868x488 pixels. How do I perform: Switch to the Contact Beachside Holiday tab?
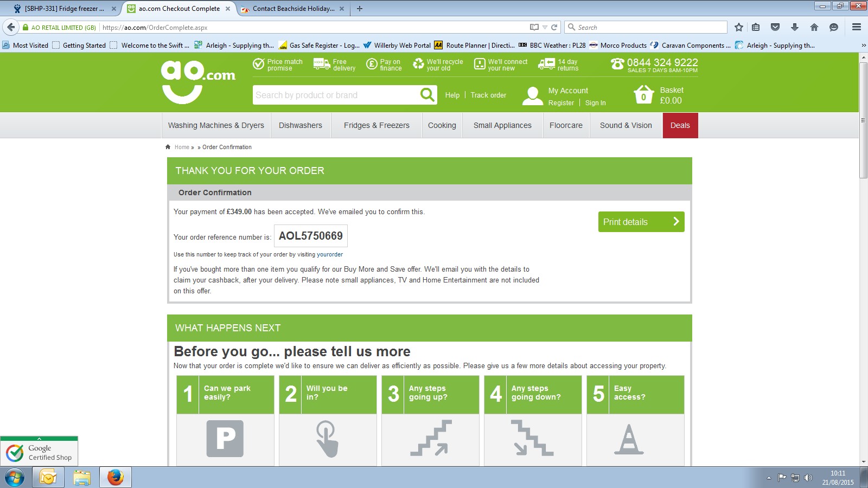tap(293, 9)
